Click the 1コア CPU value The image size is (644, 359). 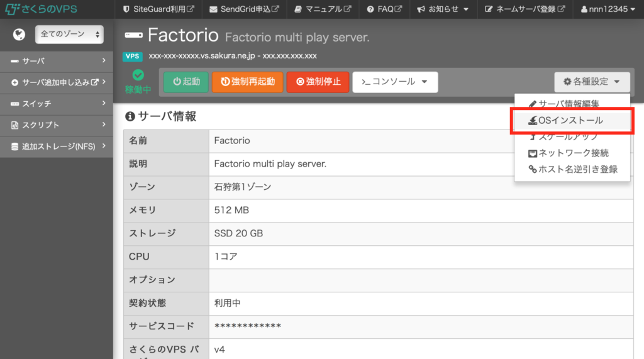click(x=226, y=257)
